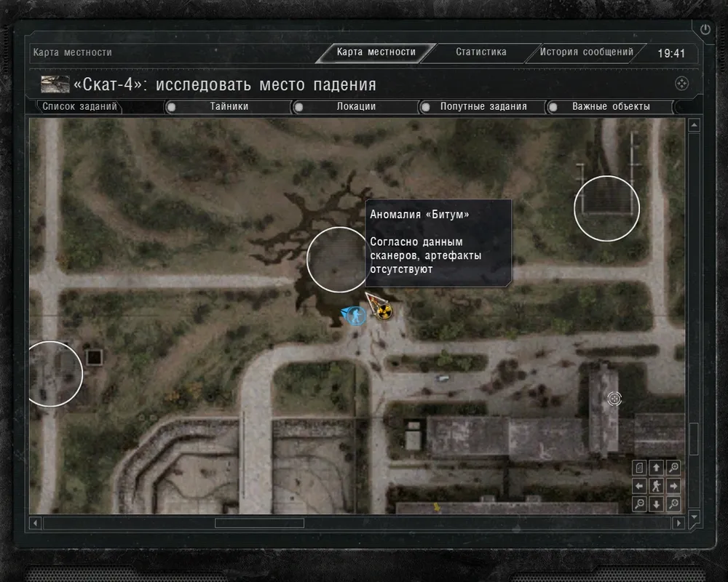Pan the map left with arrow button
The width and height of the screenshot is (728, 582).
coord(639,486)
